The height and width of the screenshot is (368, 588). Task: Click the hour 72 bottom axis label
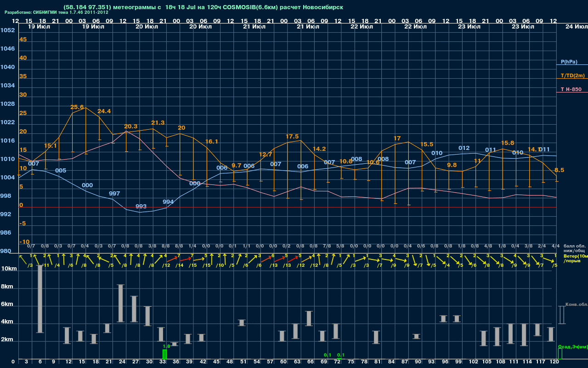click(338, 362)
